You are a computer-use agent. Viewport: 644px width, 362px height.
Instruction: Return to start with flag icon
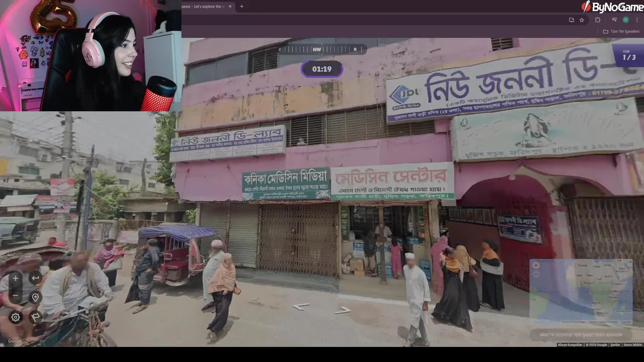pos(35,317)
